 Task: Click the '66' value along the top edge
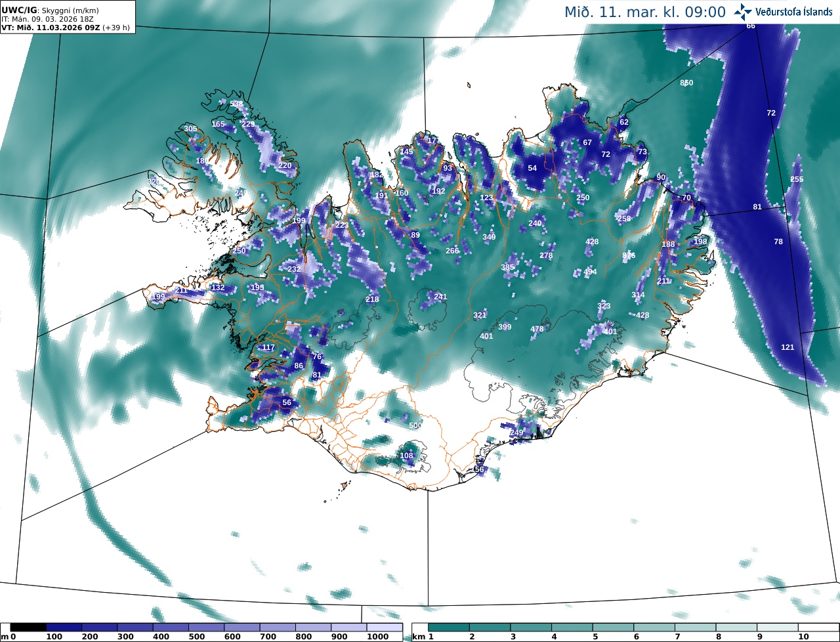(751, 26)
